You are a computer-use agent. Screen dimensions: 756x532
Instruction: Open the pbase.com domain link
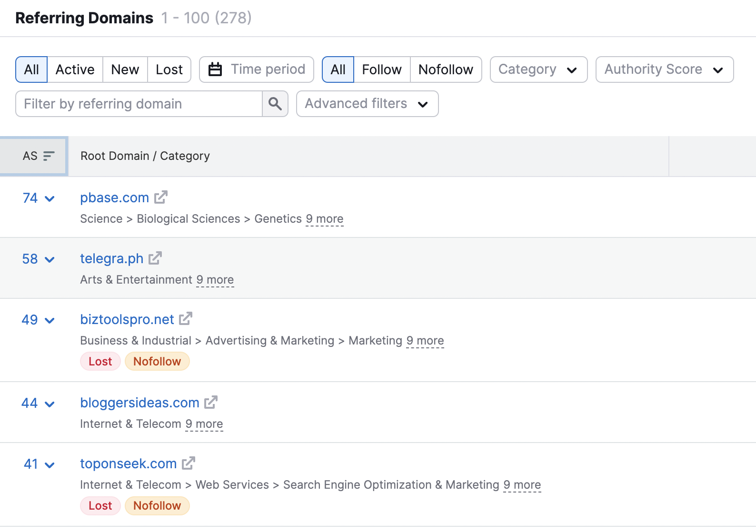tap(114, 197)
